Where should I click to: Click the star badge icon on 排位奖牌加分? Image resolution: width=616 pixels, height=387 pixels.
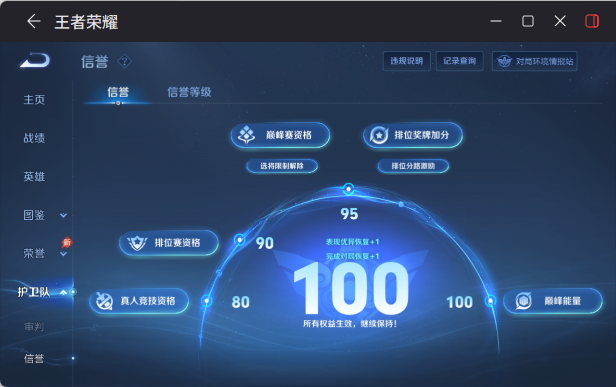pyautogui.click(x=379, y=135)
